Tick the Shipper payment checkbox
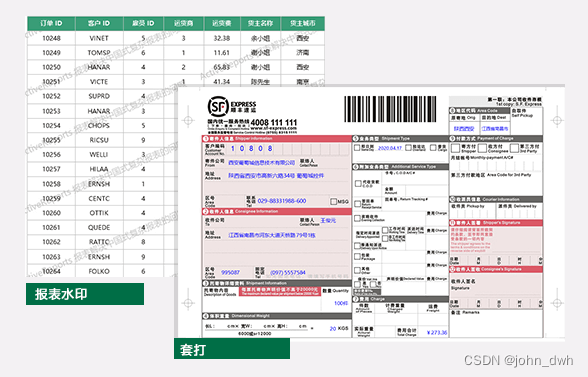 click(x=456, y=148)
